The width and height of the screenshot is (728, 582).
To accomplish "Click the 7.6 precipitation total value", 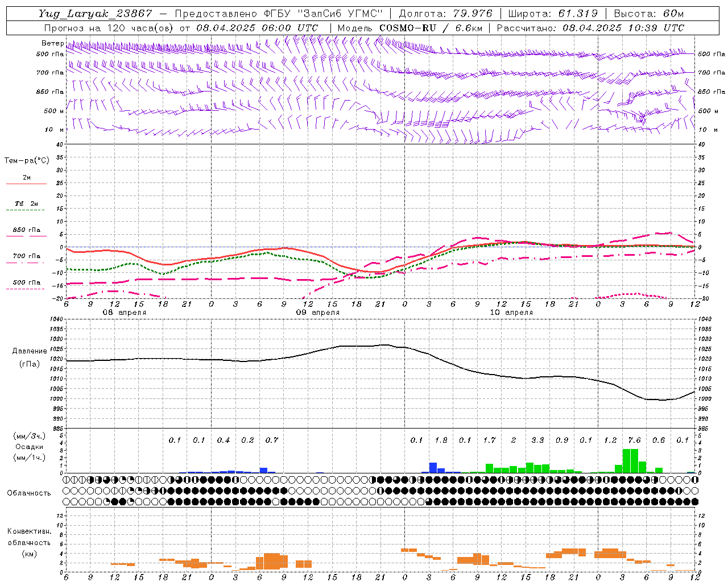I will [634, 440].
